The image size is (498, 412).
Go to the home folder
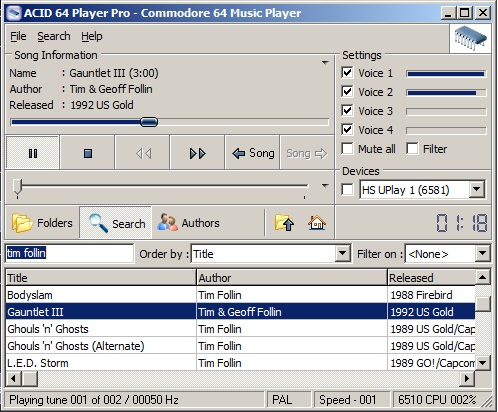(317, 223)
